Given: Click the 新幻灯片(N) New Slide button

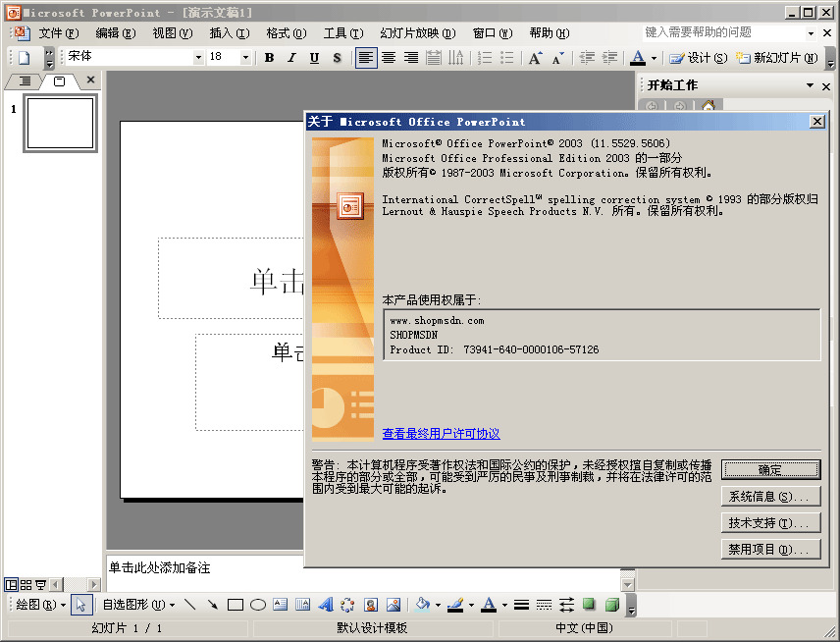Looking at the screenshot, I should [776, 57].
